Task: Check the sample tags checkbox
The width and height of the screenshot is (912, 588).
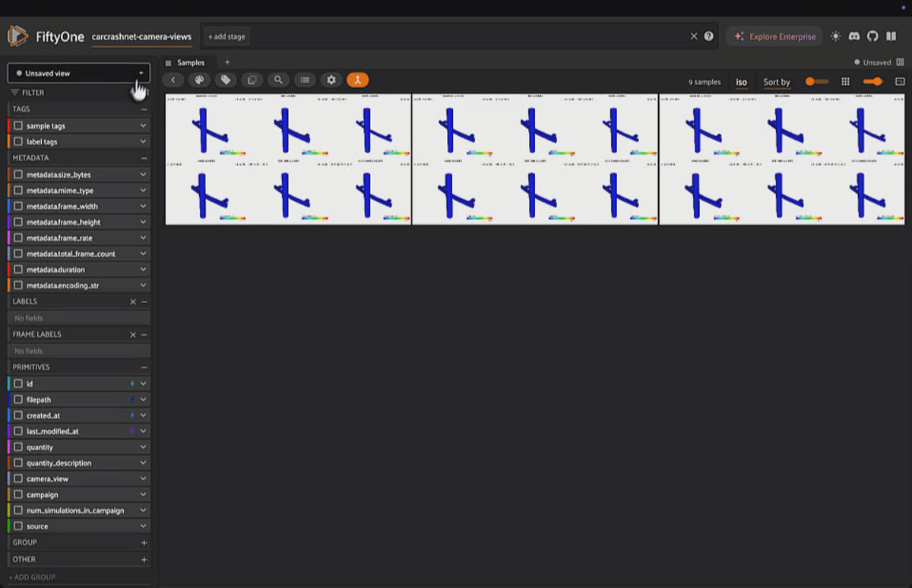Action: (18, 126)
